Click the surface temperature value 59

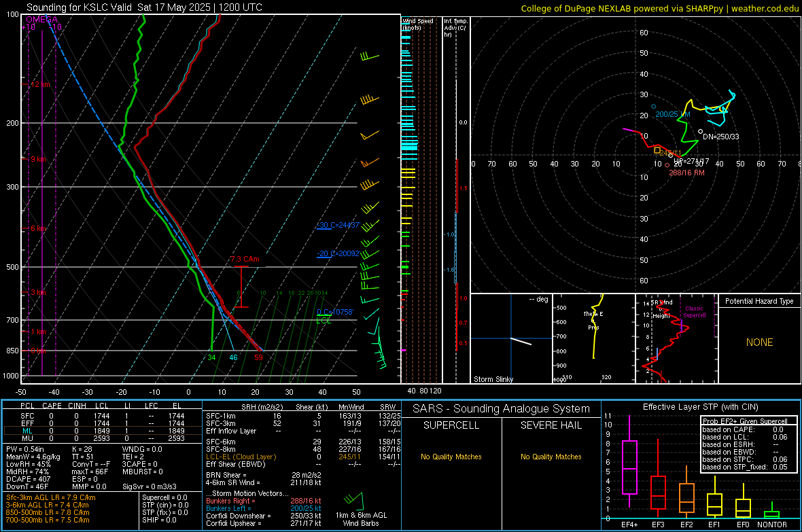pyautogui.click(x=258, y=357)
